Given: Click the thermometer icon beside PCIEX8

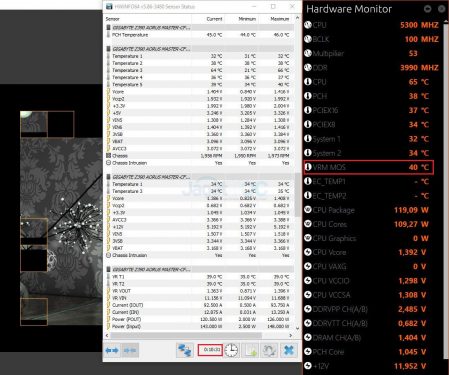Looking at the screenshot, I should pos(308,125).
